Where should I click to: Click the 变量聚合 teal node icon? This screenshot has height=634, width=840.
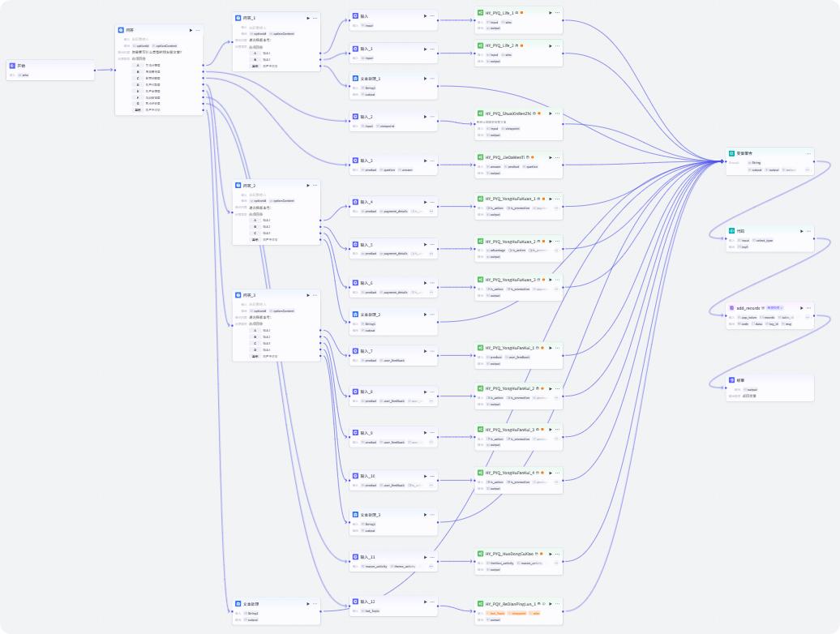click(732, 153)
